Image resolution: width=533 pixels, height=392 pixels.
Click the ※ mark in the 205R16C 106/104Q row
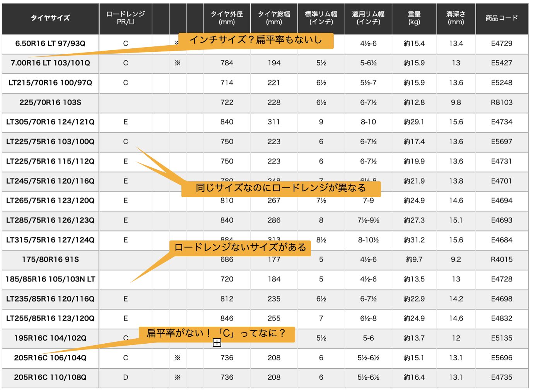[178, 358]
